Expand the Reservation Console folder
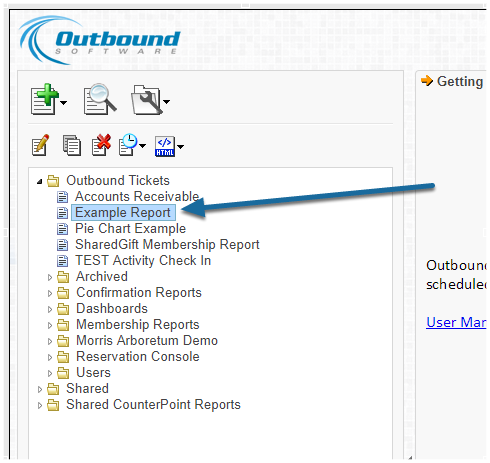This screenshot has width=490, height=463. click(50, 357)
